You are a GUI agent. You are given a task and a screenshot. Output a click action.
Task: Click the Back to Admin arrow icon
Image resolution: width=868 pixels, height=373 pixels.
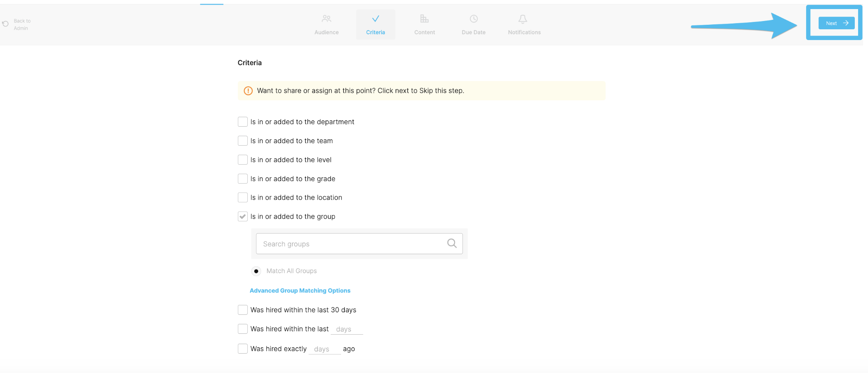[5, 24]
